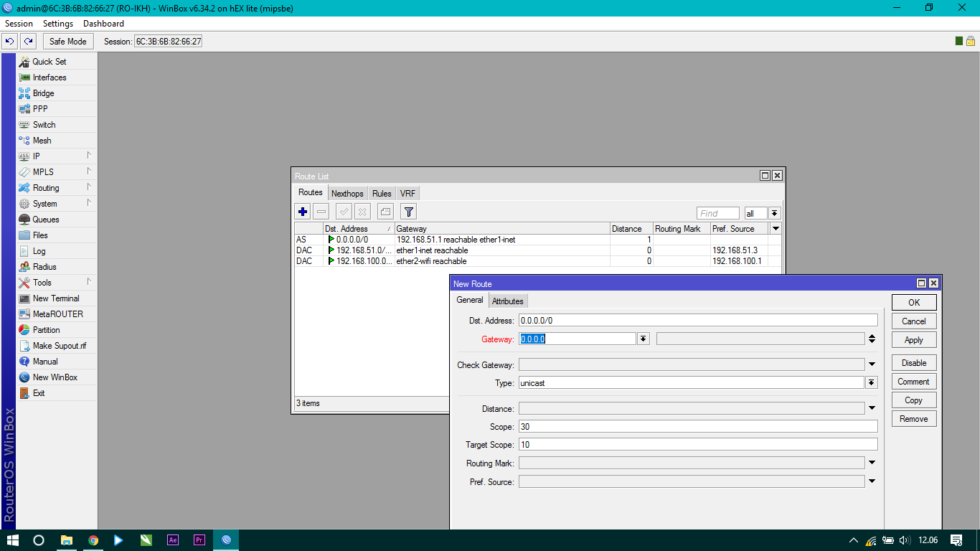980x551 pixels.
Task: Click the Redo arrow in the toolbar
Action: point(28,42)
